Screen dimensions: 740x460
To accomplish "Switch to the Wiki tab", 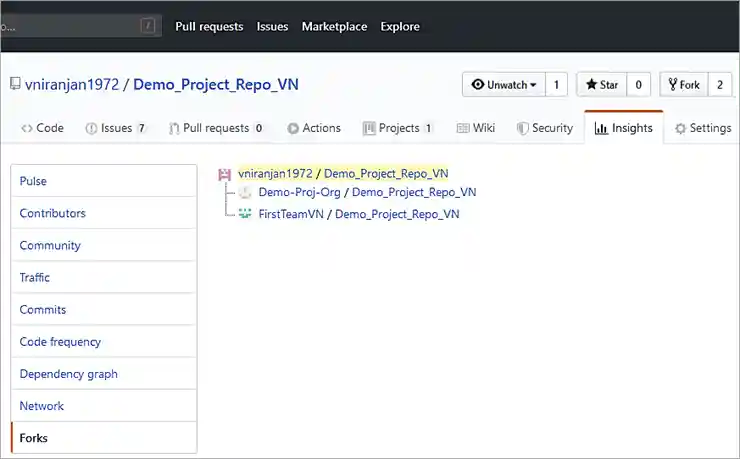I will tap(476, 128).
